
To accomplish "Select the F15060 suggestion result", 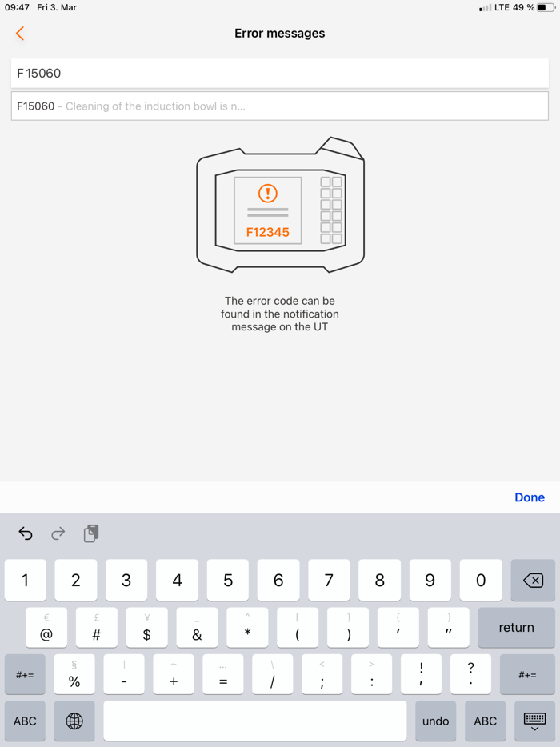I will point(280,106).
